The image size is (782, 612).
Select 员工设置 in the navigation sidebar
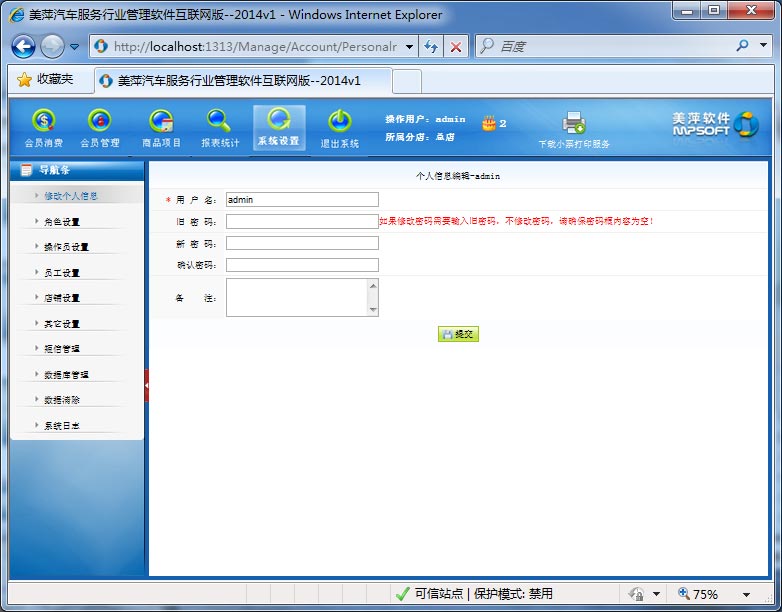(62, 273)
